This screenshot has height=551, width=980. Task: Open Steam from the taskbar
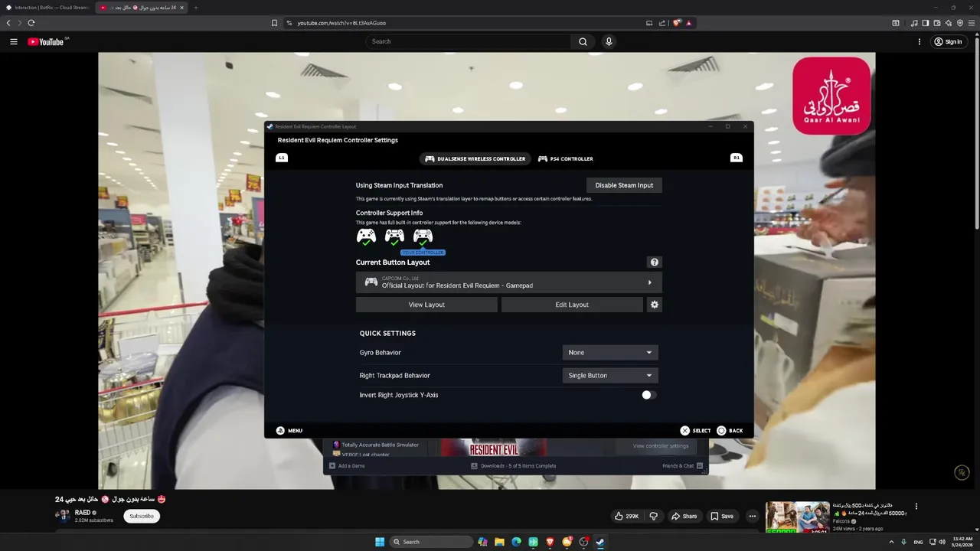(600, 542)
